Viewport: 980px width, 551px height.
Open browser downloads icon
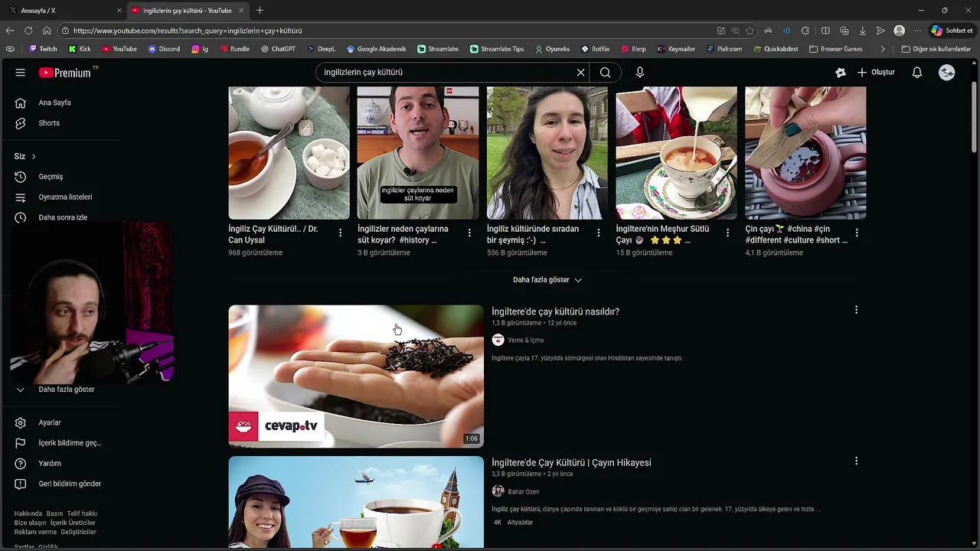[863, 31]
